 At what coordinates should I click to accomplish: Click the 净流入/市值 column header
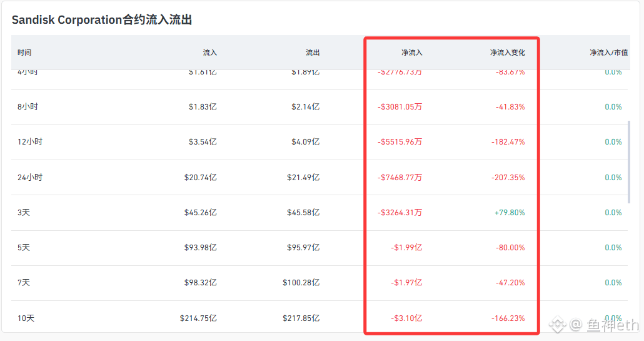point(609,53)
